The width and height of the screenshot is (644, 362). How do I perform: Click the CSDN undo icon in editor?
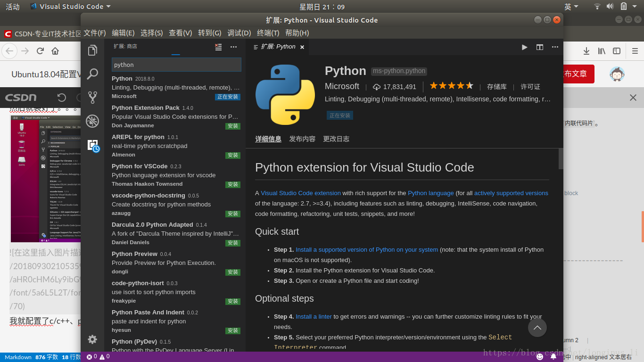point(62,98)
